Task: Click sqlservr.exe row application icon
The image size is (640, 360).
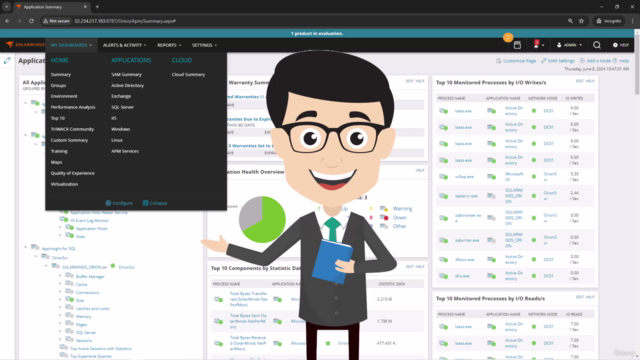Action: click(491, 196)
